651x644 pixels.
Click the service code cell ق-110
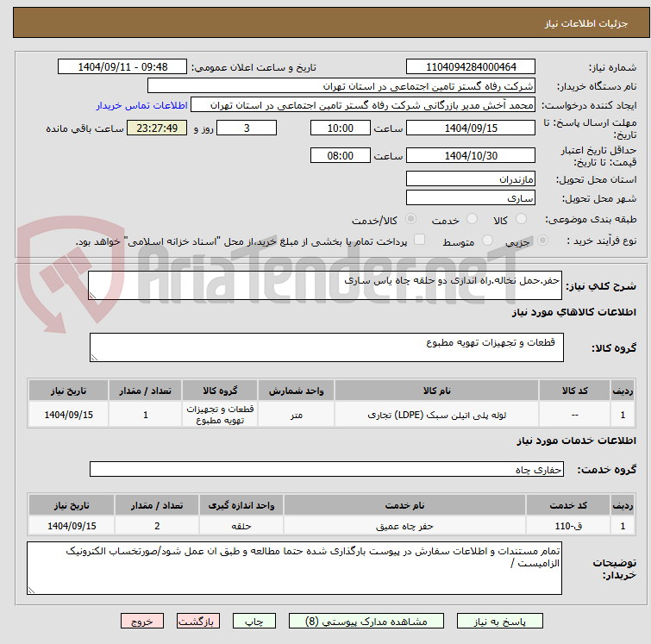pos(568,526)
